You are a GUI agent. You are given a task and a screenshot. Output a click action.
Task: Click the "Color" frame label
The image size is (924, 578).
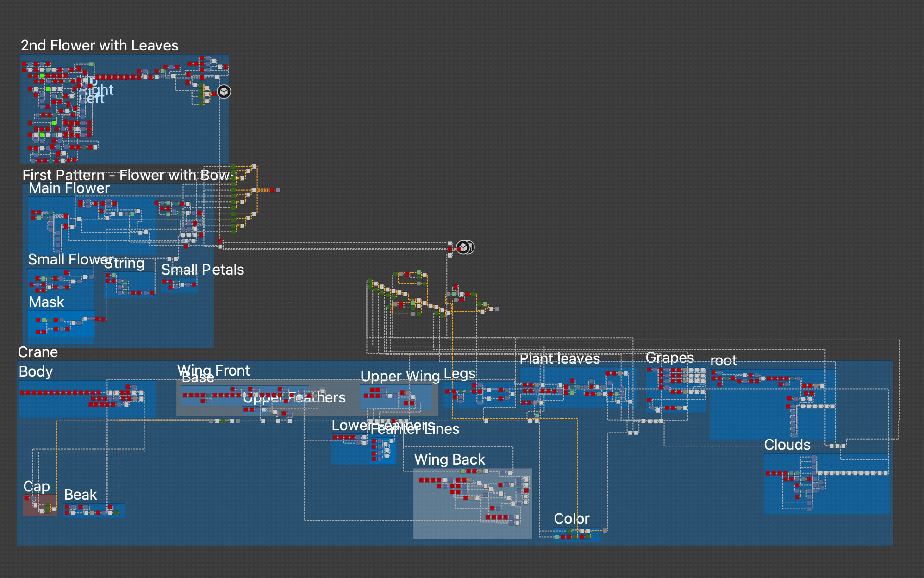click(x=571, y=519)
